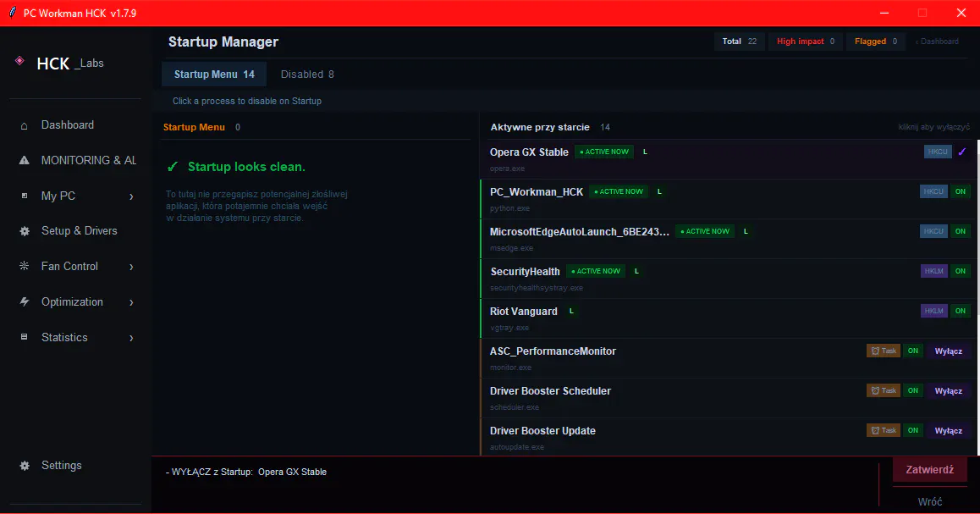Click ACTIVE NOW badge on Opera GX Stable

pyautogui.click(x=603, y=152)
